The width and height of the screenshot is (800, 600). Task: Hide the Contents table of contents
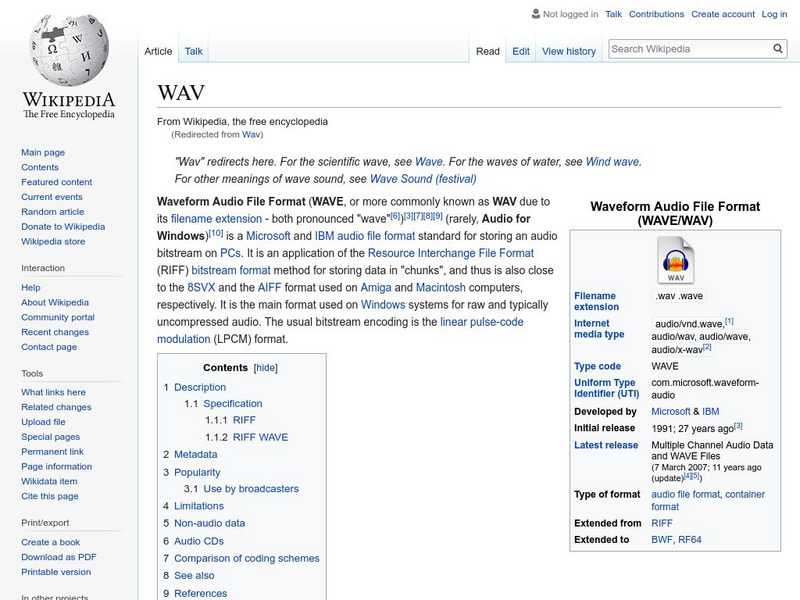click(265, 368)
